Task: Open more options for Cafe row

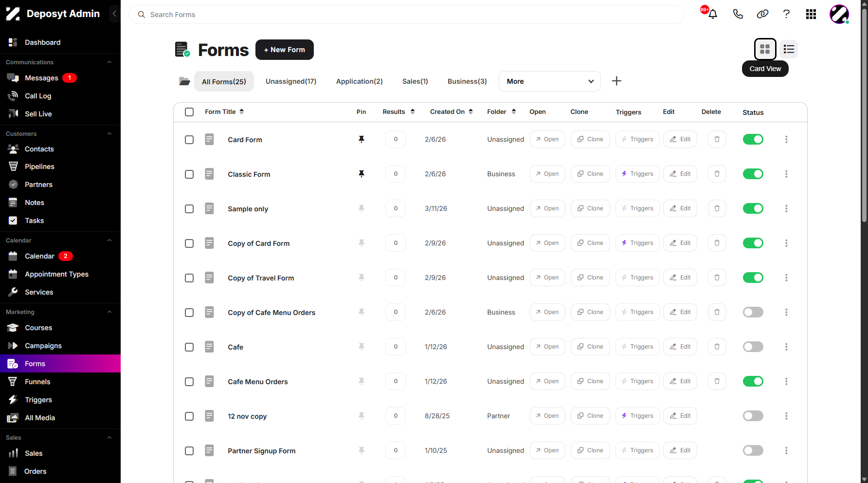Action: pyautogui.click(x=786, y=347)
